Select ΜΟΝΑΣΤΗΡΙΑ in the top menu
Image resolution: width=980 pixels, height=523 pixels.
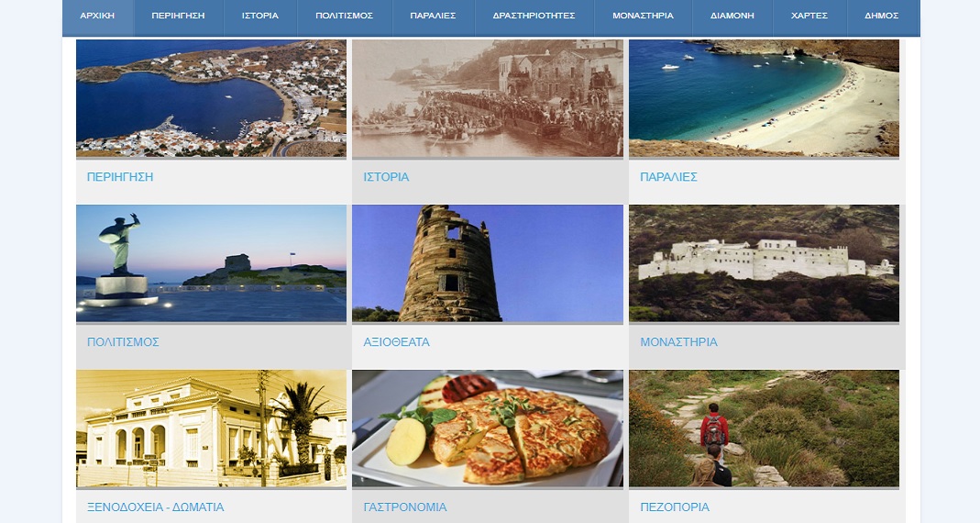(x=645, y=16)
